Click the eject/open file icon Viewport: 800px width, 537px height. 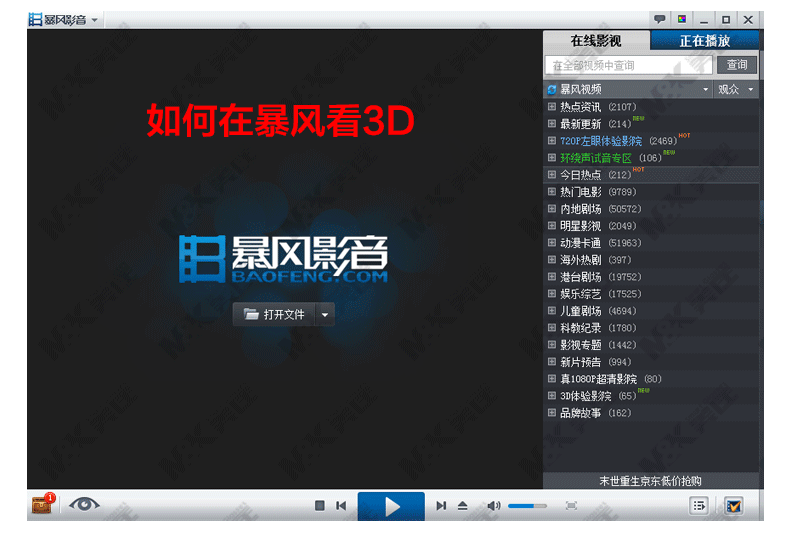(x=463, y=505)
